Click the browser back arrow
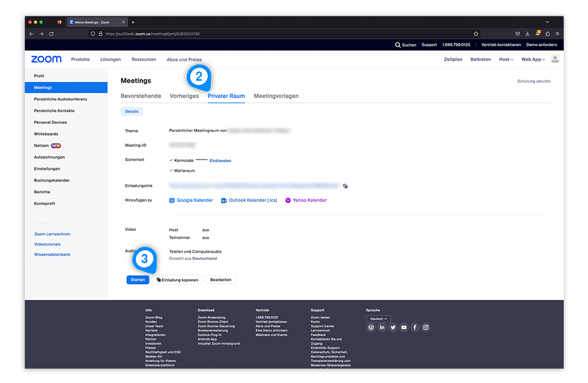The width and height of the screenshot is (588, 383). (x=31, y=34)
